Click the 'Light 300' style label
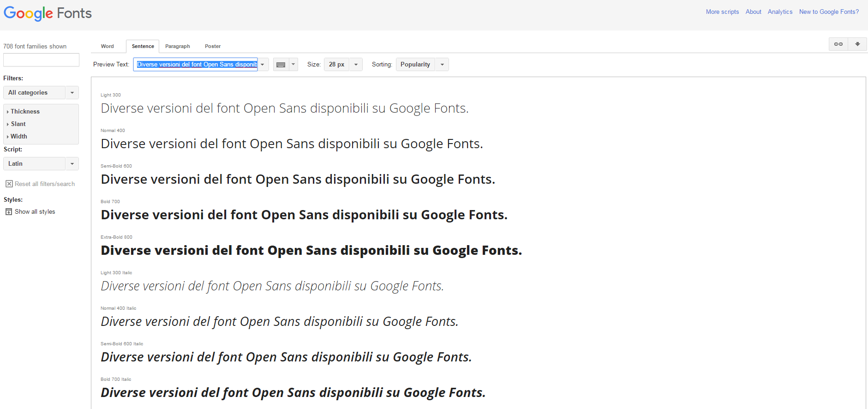 tap(111, 95)
